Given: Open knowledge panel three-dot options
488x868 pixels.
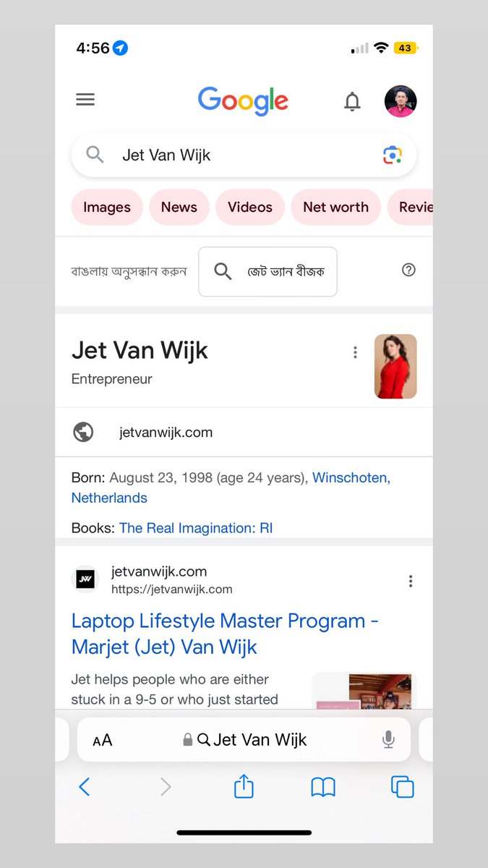Looking at the screenshot, I should [x=355, y=352].
